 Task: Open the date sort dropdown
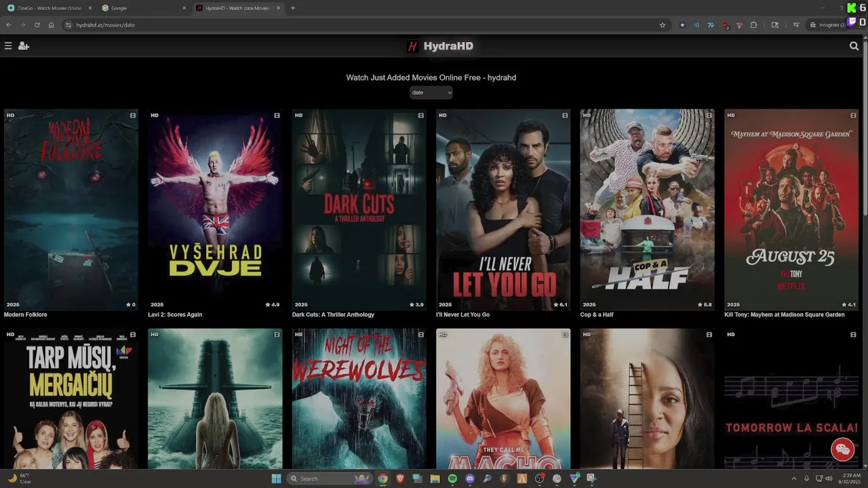[x=431, y=93]
